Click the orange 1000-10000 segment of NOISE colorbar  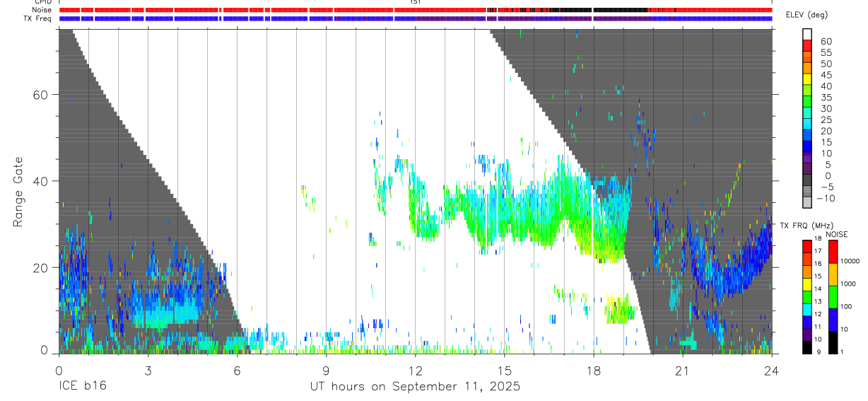pyautogui.click(x=833, y=273)
